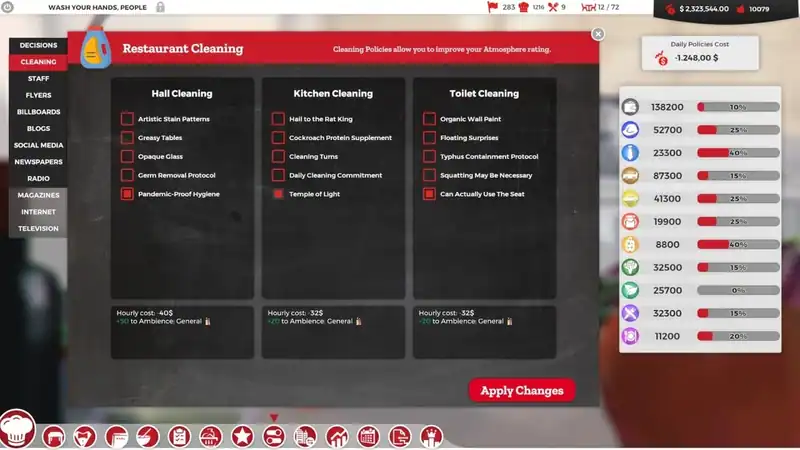Viewport: 800px width, 450px height.
Task: Click the crown podium rankings icon
Action: 432,436
